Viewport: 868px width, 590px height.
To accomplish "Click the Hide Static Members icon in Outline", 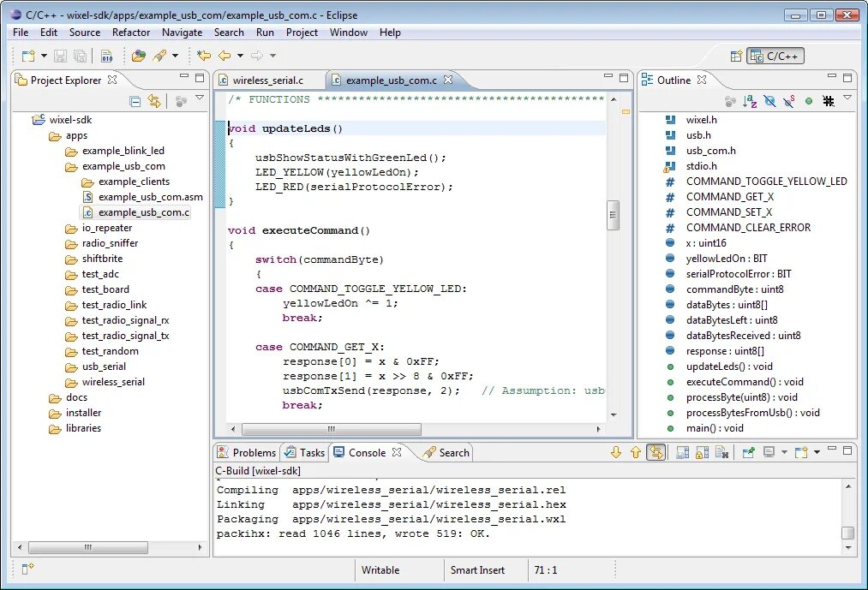I will [x=789, y=101].
